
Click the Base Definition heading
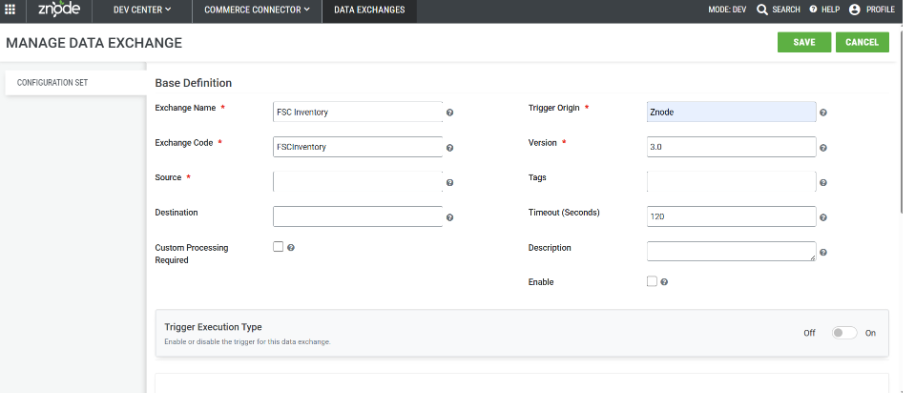click(193, 83)
